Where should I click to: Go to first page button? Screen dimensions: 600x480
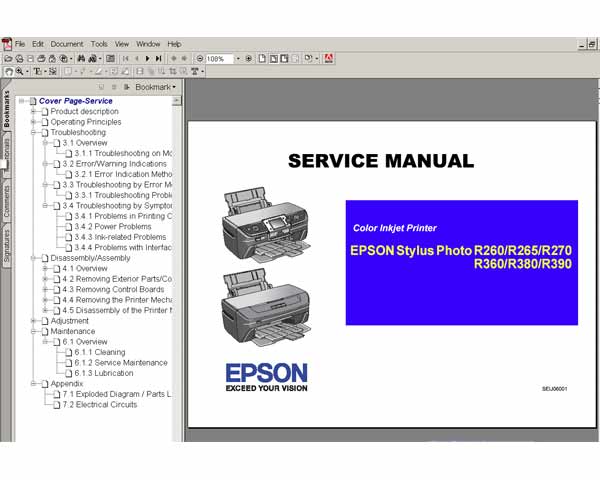point(126,59)
